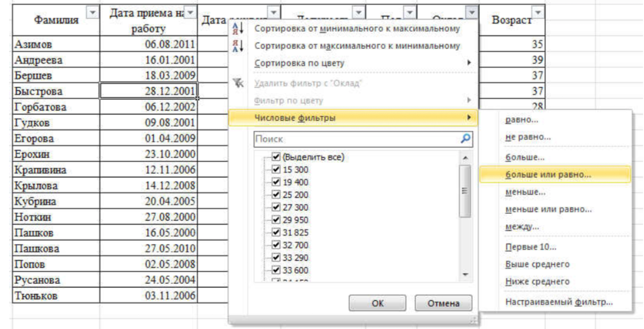Open the Фамилия column filter dropdown
The height and width of the screenshot is (329, 644).
(93, 13)
